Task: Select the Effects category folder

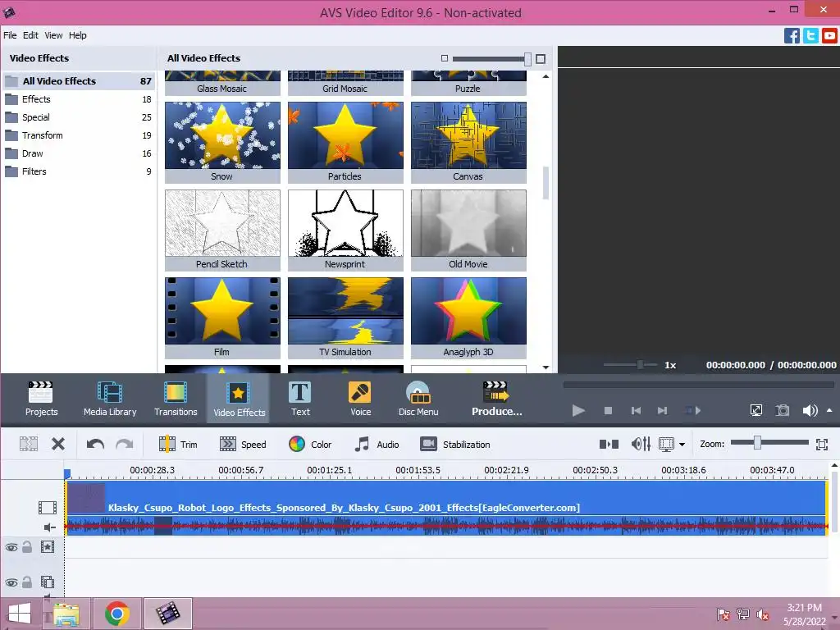Action: point(78,99)
